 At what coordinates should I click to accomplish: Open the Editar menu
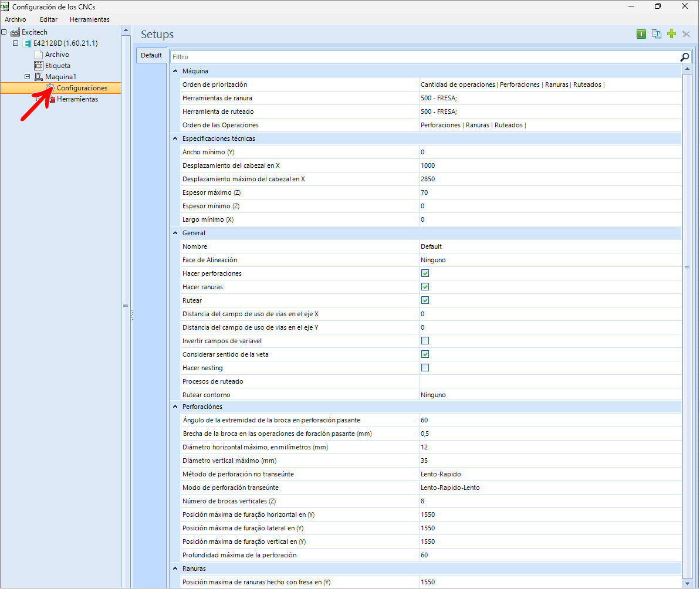pos(49,19)
